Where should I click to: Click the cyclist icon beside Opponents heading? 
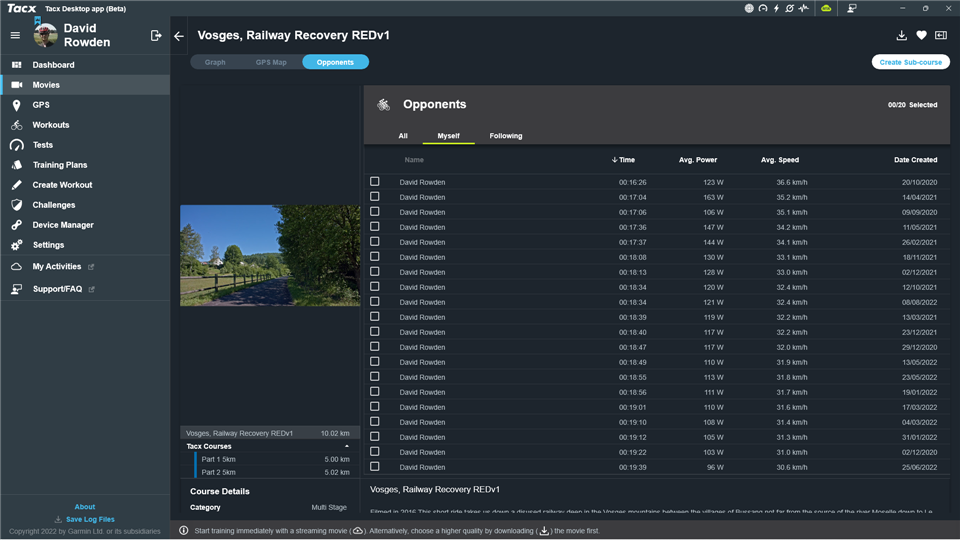(x=383, y=105)
